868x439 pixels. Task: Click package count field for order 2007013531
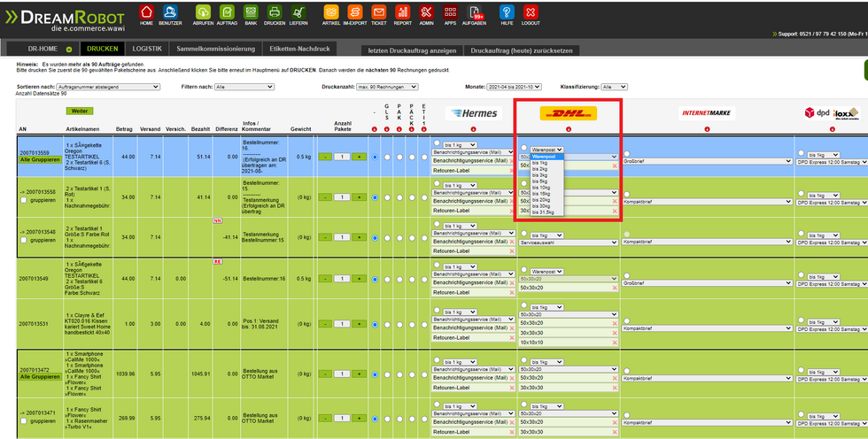pyautogui.click(x=342, y=324)
